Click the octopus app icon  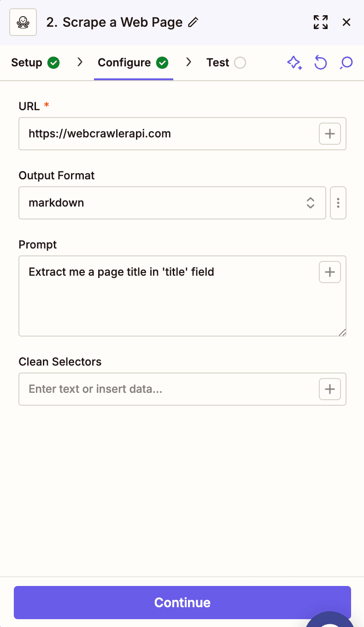[23, 22]
